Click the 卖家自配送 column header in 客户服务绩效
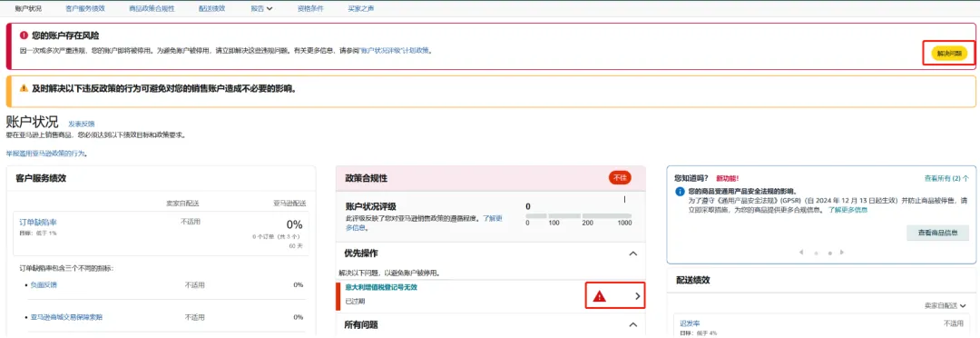 181,204
